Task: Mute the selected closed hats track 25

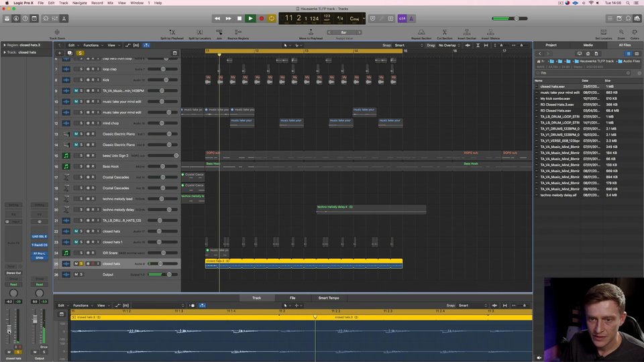Action: 76,263
